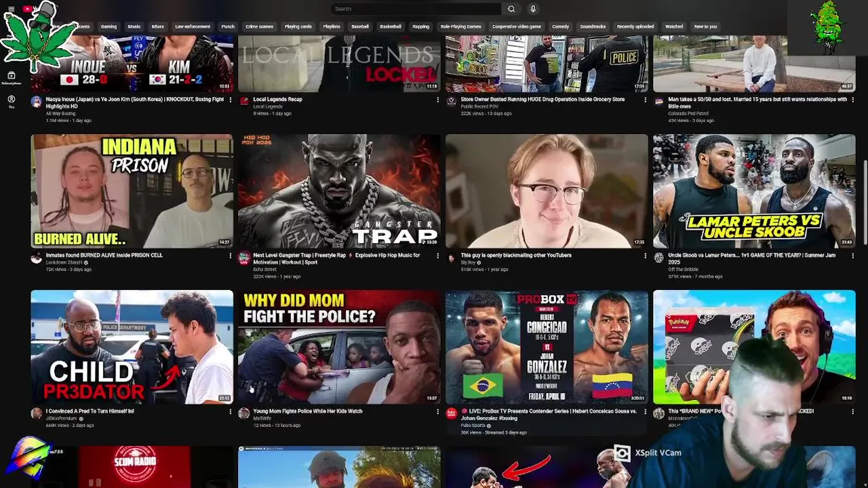Open Colorado Ped Patrol channel avatar

pos(659,102)
